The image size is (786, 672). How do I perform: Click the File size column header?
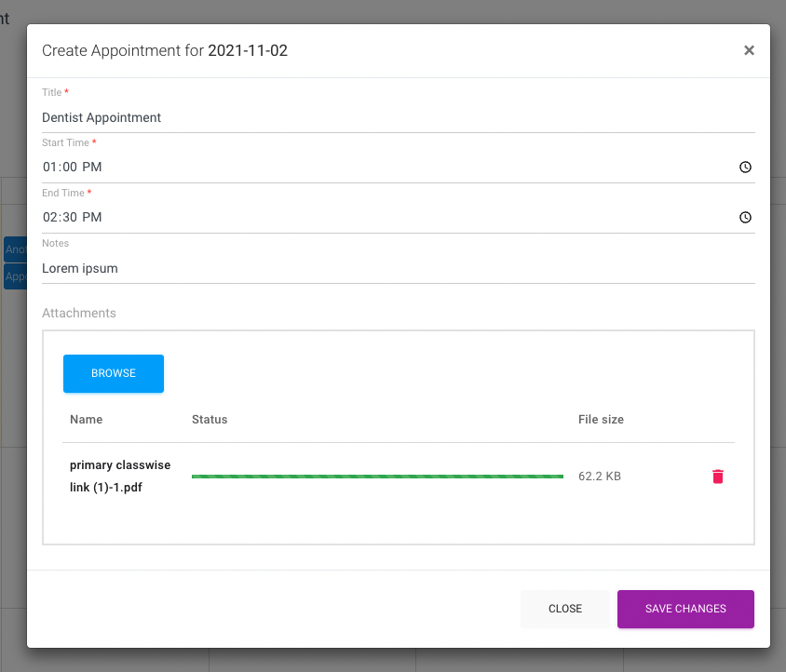601,420
